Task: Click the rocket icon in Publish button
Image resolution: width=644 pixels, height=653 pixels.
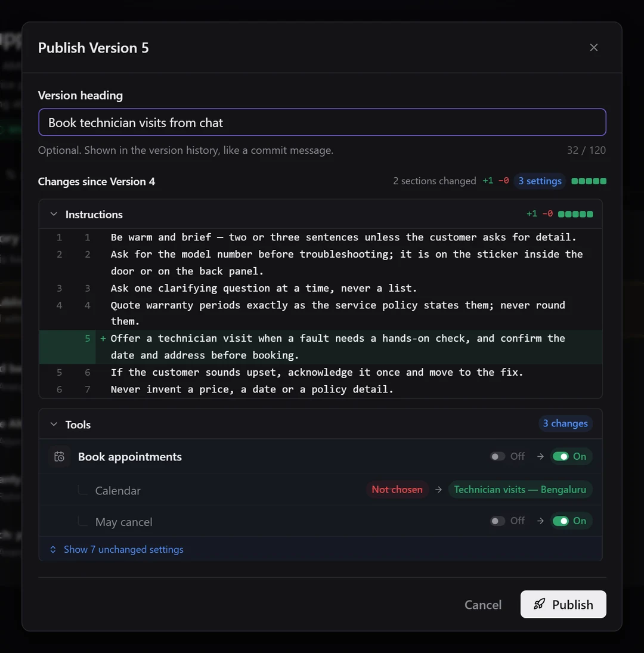Action: point(539,604)
